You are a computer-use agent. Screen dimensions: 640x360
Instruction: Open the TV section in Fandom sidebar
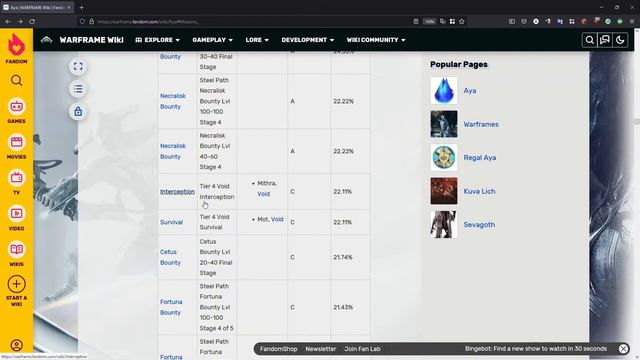16,182
